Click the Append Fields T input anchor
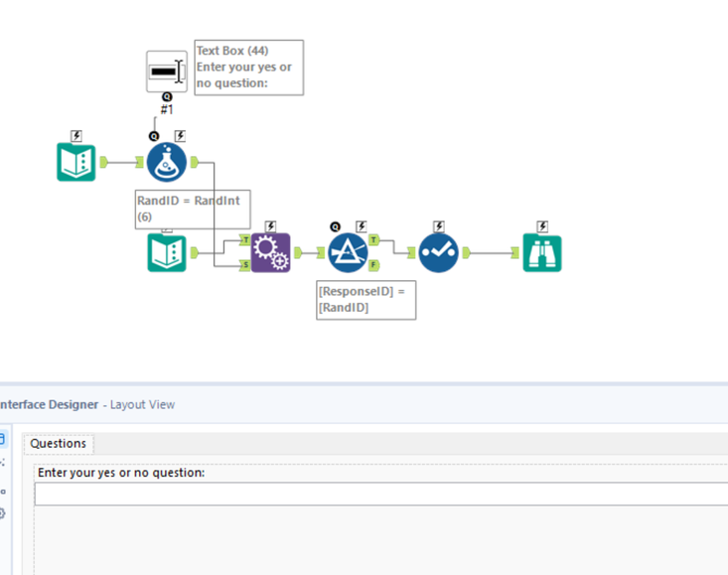728x575 pixels. [245, 240]
